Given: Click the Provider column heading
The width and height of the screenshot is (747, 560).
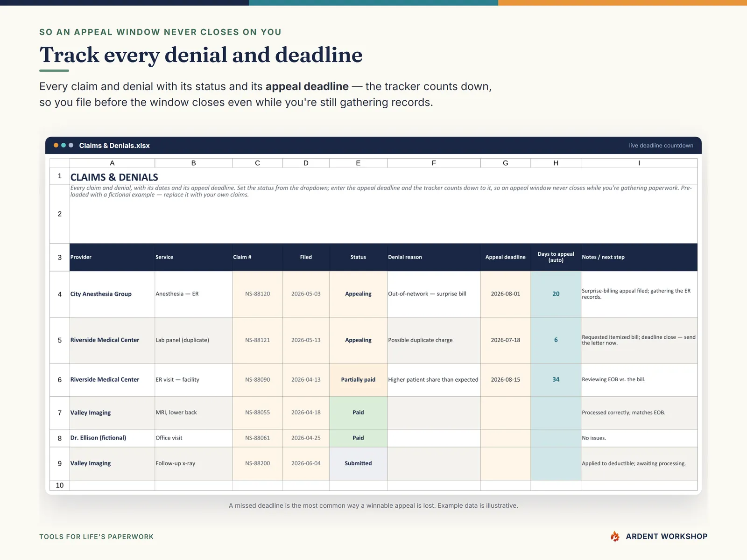Looking at the screenshot, I should (112, 257).
